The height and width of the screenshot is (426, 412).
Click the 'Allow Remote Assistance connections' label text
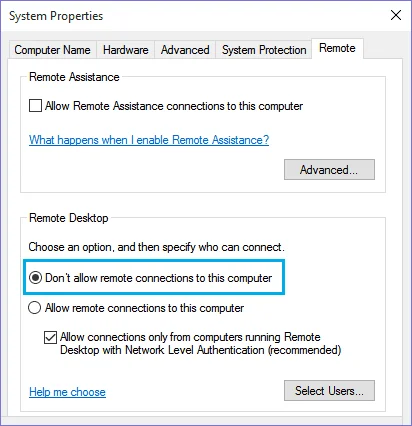pos(174,106)
